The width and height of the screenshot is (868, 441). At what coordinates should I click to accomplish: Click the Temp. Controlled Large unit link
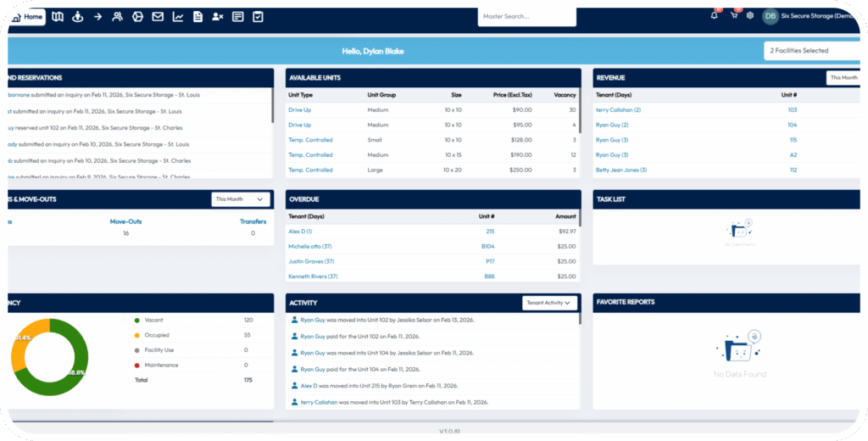tap(310, 170)
